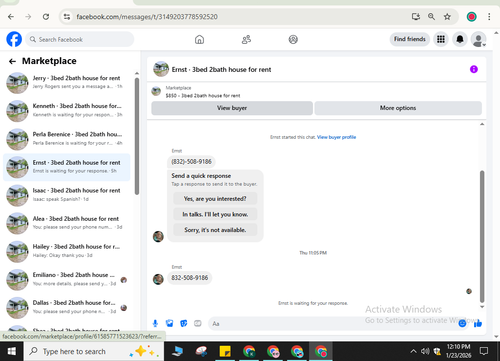This screenshot has height=361, width=500.
Task: Select Ernst's conversation in the list
Action: point(66,167)
